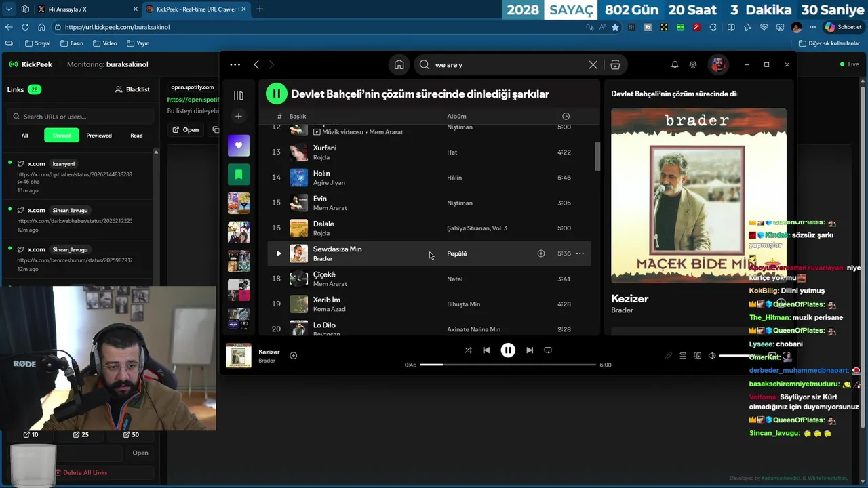Go forward in Spotify history
Viewport: 868px width, 488px height.
click(x=271, y=64)
